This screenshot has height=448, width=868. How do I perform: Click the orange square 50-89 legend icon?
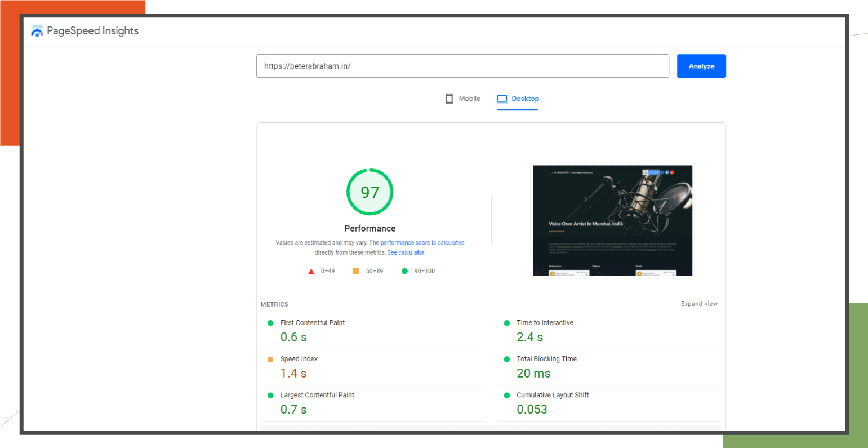356,271
